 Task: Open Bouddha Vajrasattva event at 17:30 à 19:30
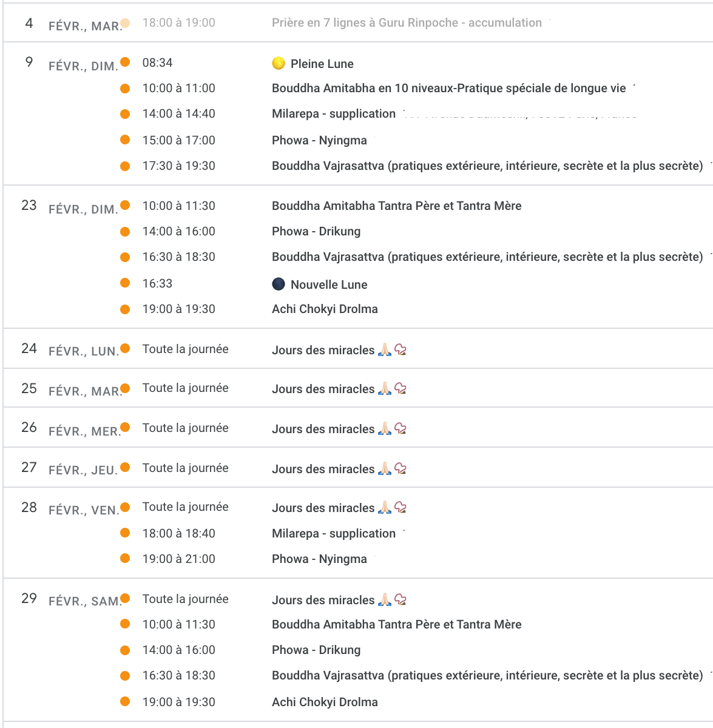[x=487, y=166]
